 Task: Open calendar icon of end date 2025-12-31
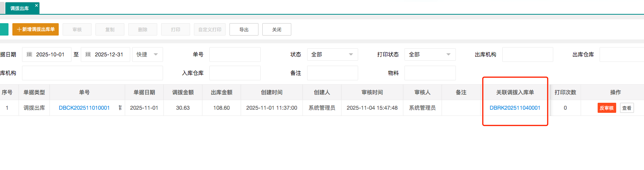coord(88,54)
